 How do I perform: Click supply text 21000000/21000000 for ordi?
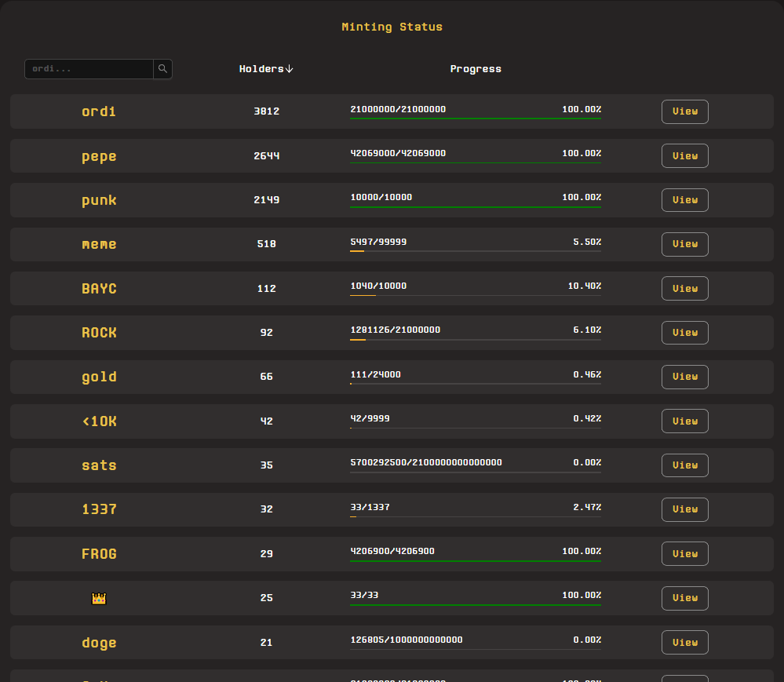tap(398, 109)
